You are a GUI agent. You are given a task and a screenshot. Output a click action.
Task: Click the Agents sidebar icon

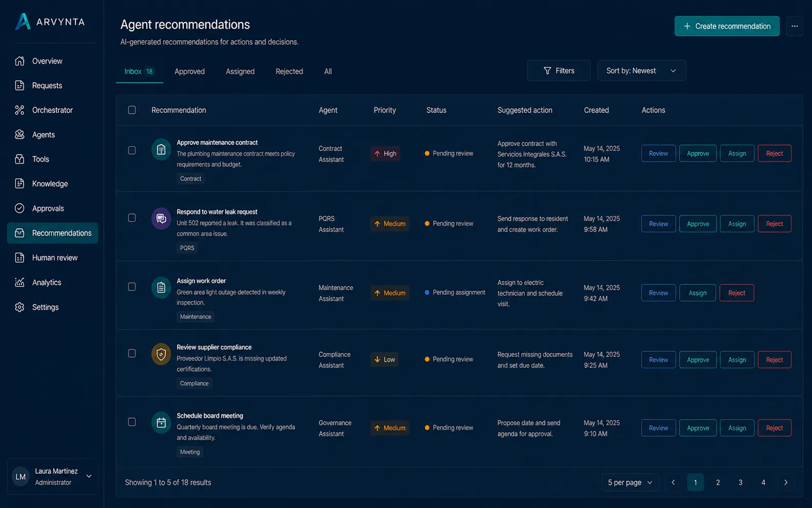tap(19, 135)
